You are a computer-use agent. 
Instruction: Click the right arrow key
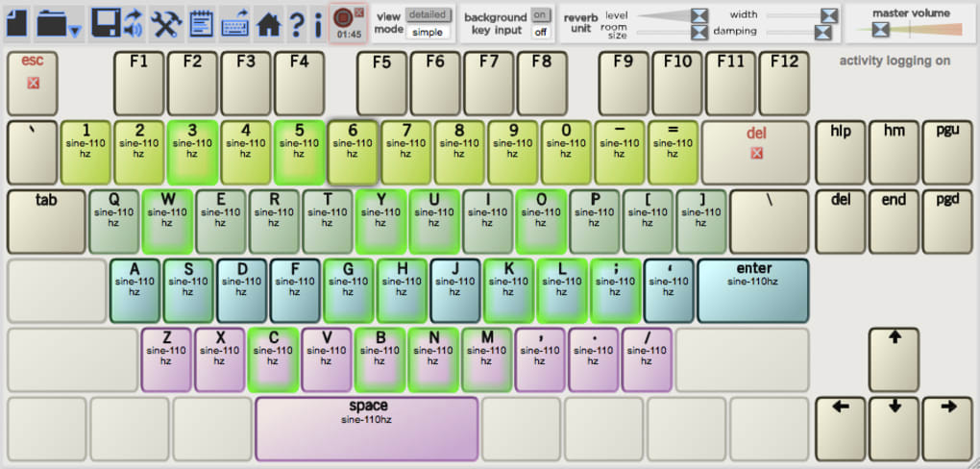tap(947, 429)
